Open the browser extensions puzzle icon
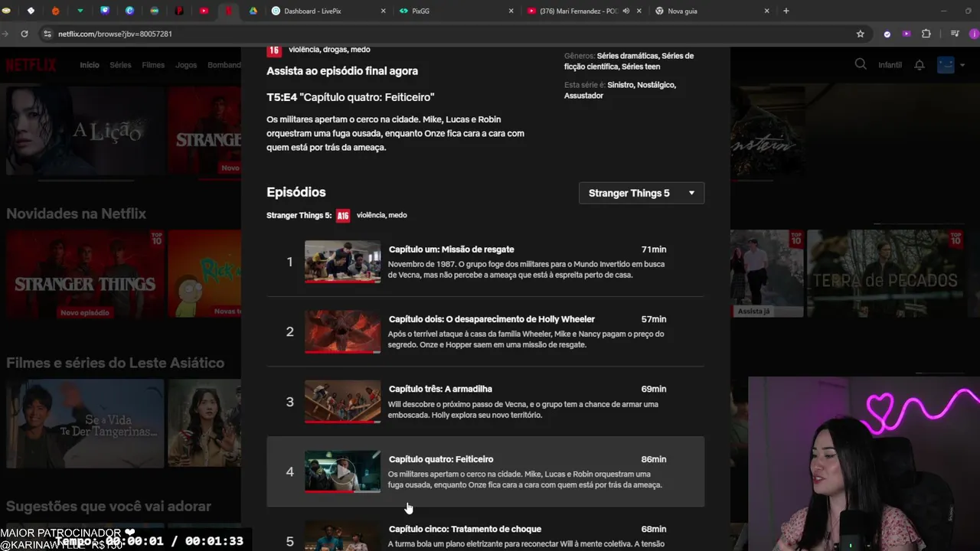980x551 pixels. (x=926, y=34)
